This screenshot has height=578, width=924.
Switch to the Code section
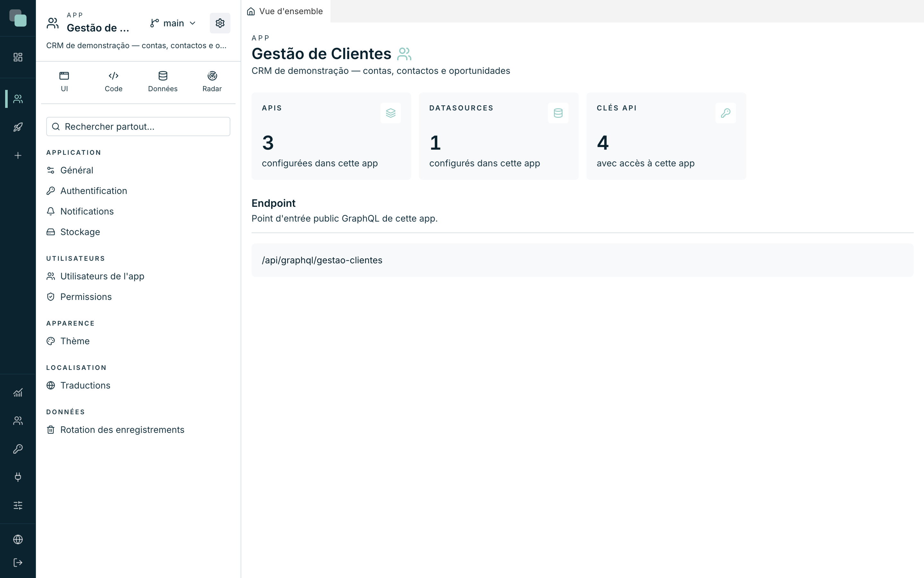[113, 82]
